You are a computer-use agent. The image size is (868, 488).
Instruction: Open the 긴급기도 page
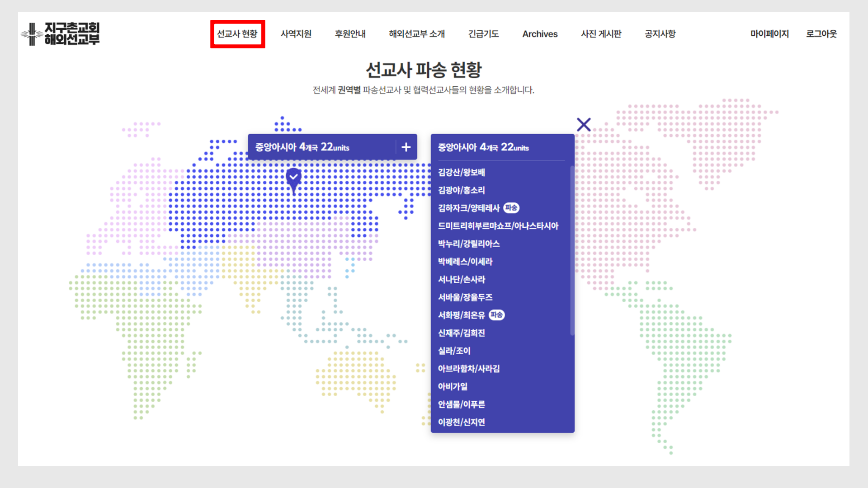(483, 34)
